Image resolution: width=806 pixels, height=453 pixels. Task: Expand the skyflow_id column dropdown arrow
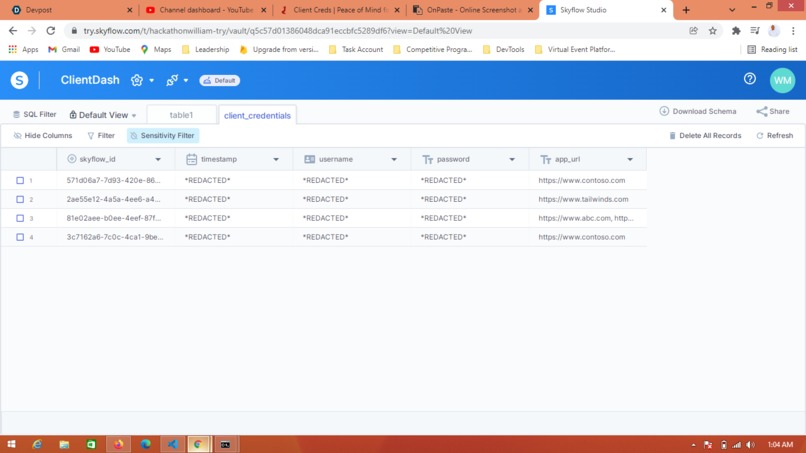coord(158,159)
